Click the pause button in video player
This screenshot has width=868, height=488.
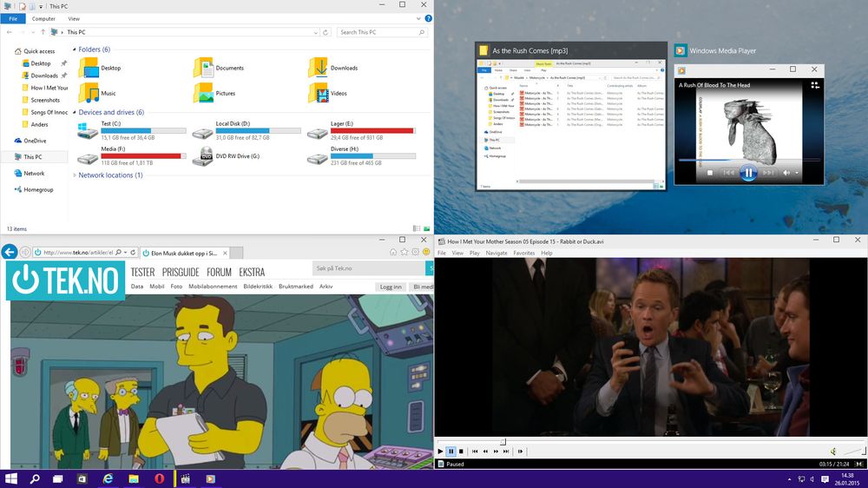pos(450,452)
